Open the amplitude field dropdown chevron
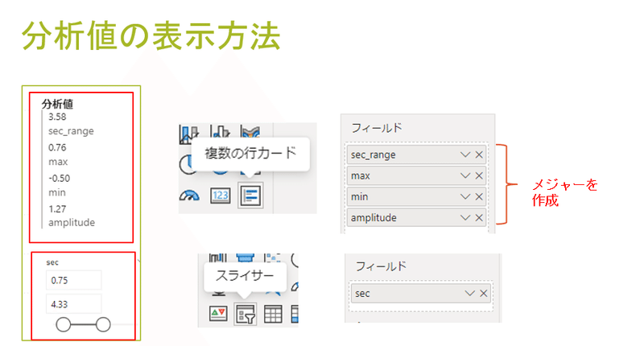This screenshot has width=644, height=346. tap(465, 217)
